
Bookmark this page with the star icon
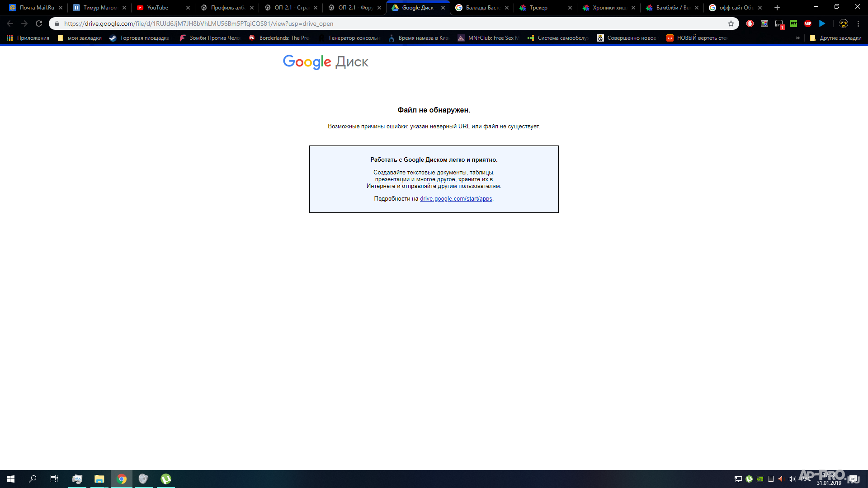click(731, 23)
